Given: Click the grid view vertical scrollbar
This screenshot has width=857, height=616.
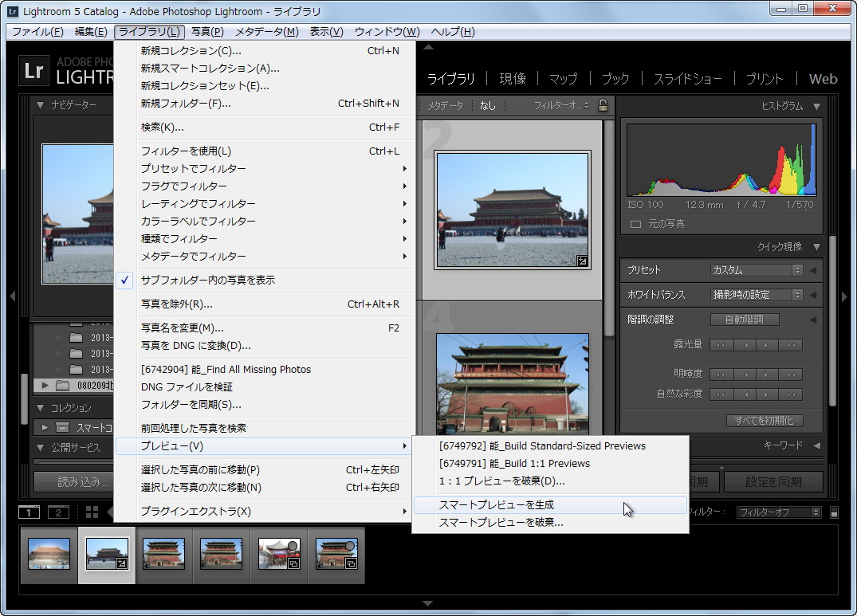Looking at the screenshot, I should tap(608, 228).
